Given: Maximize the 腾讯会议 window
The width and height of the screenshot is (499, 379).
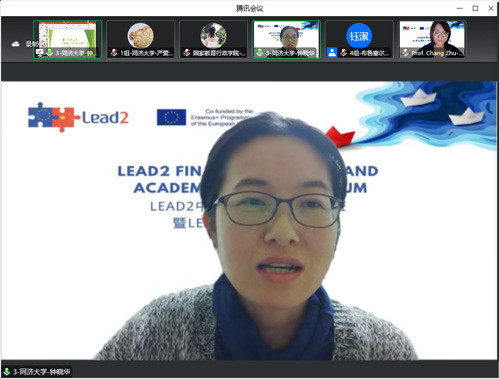Looking at the screenshot, I should [475, 8].
